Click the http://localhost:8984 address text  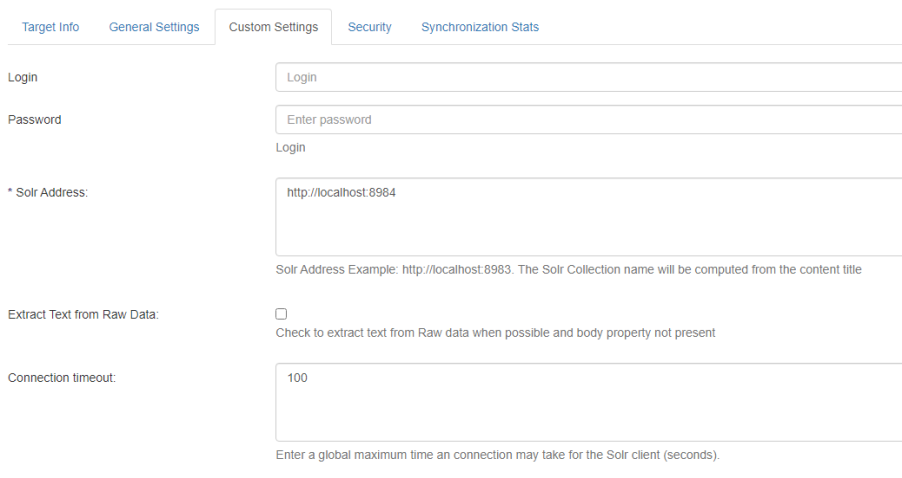[341, 192]
